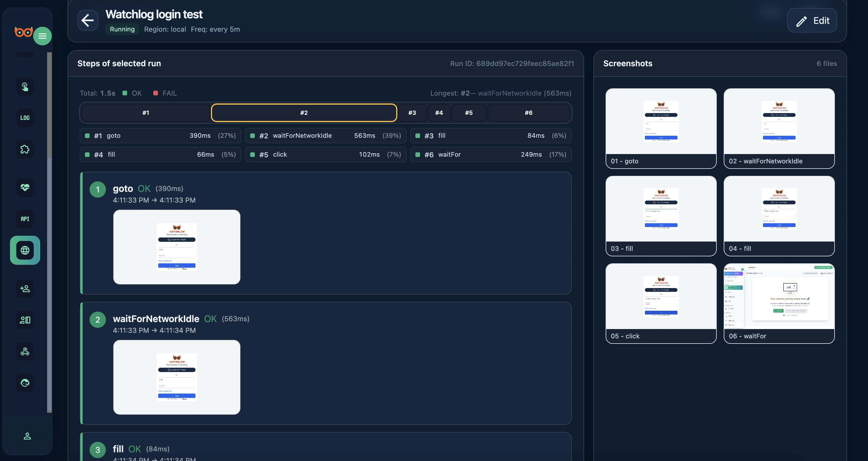Open the 03 - fill screenshot thumbnail

coord(661,216)
